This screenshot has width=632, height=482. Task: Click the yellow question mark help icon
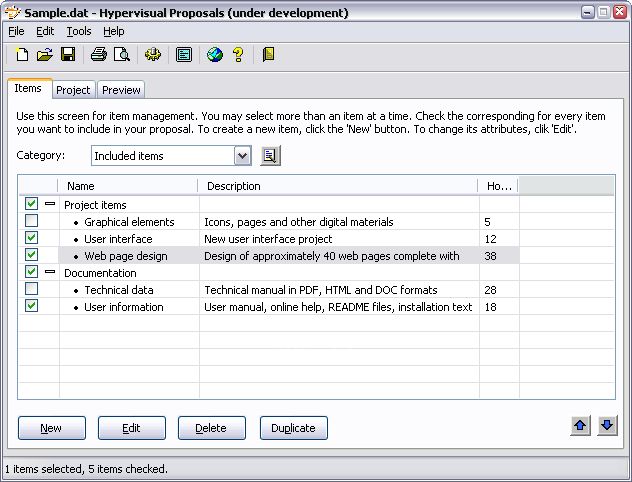coord(238,55)
